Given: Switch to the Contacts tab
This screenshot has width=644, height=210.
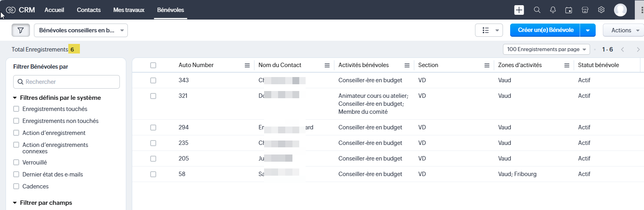Looking at the screenshot, I should tap(89, 10).
